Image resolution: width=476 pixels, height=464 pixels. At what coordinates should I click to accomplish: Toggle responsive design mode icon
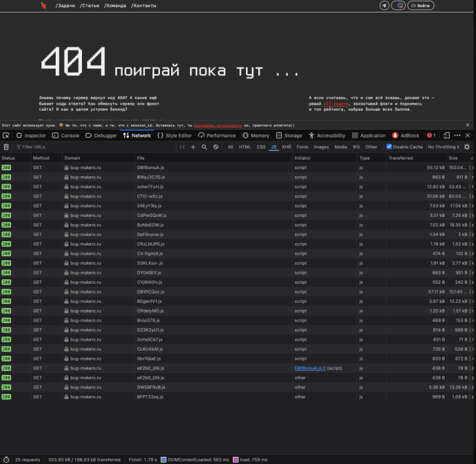(446, 136)
